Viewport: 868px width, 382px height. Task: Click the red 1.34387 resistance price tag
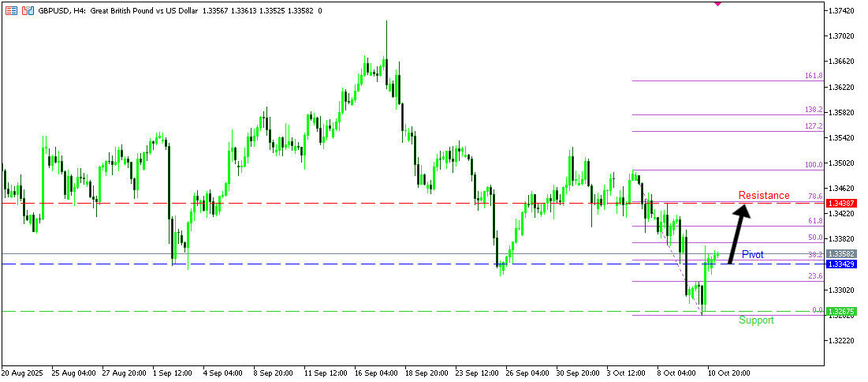click(x=841, y=204)
